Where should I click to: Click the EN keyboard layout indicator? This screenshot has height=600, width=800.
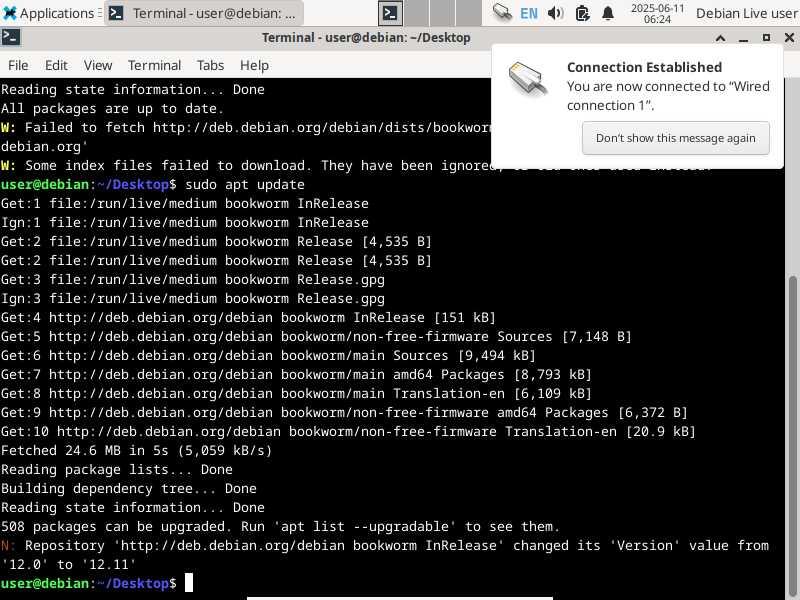529,13
